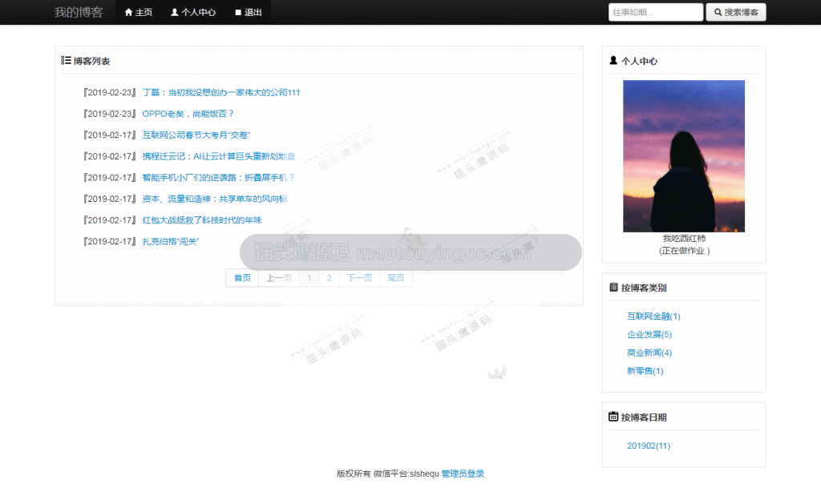Filter by category 商业新闻(4)
Viewport: 821px width, 504px height.
649,353
